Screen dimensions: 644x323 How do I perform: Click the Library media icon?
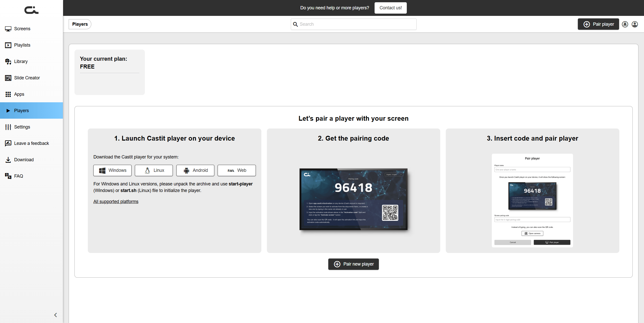8,61
